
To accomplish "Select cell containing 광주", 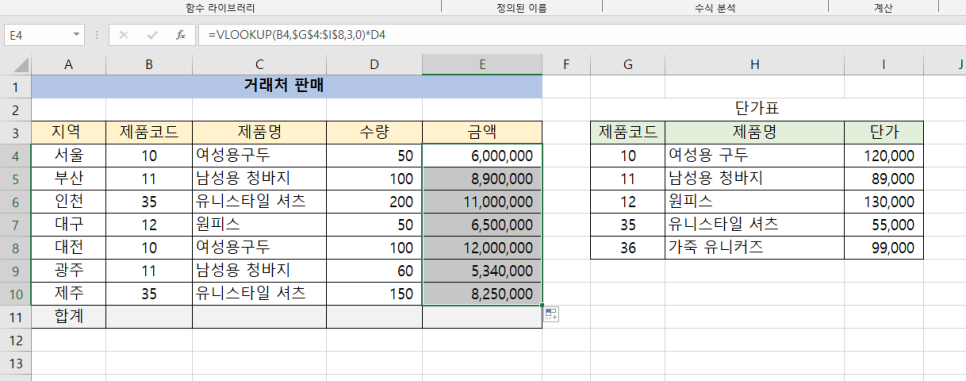I will (68, 271).
